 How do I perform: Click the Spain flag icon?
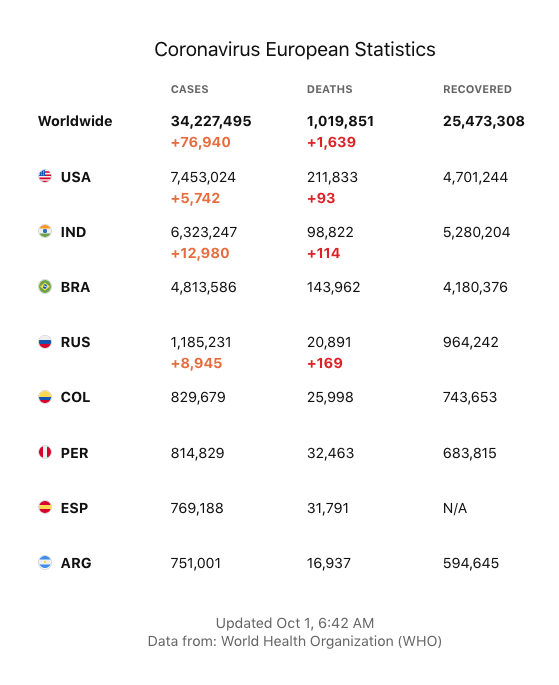pos(45,507)
